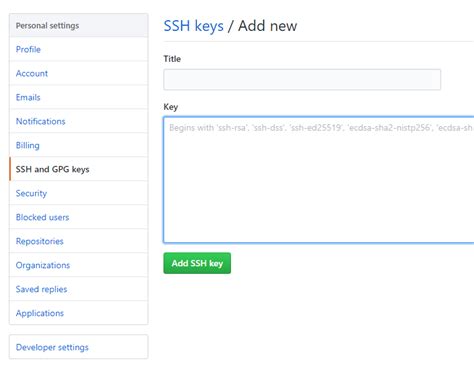Focus the Title input field

click(x=302, y=79)
